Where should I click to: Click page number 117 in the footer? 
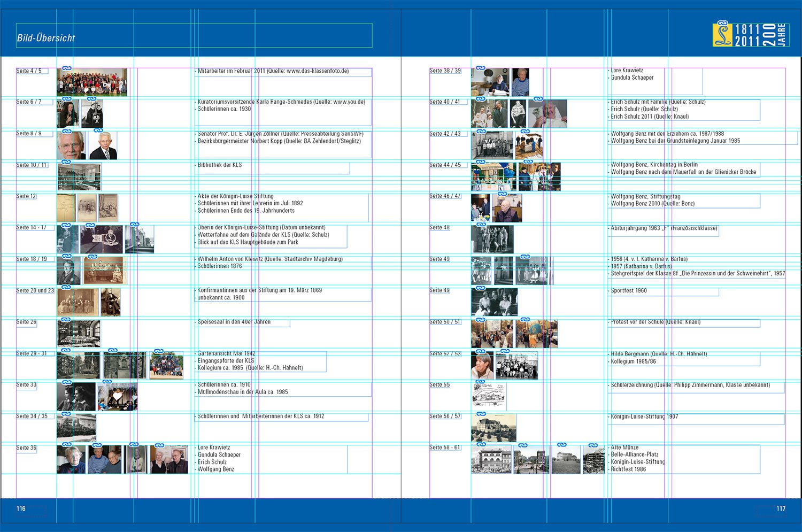click(x=781, y=508)
